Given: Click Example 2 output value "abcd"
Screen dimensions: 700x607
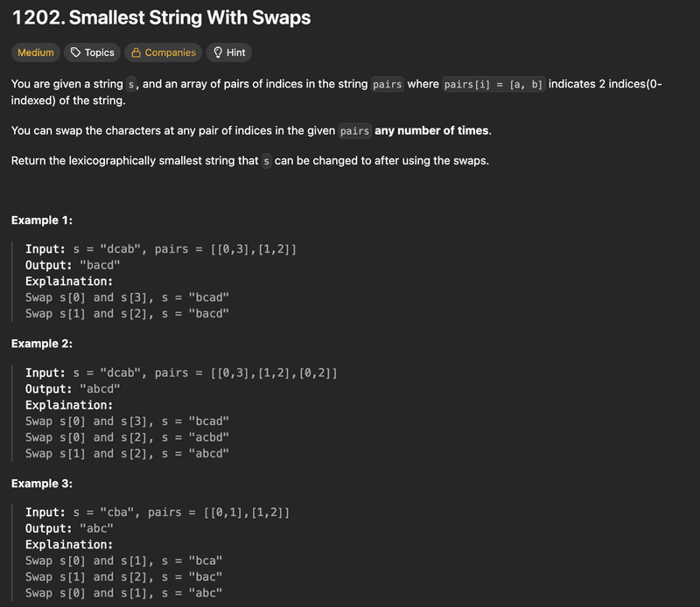Looking at the screenshot, I should (99, 388).
